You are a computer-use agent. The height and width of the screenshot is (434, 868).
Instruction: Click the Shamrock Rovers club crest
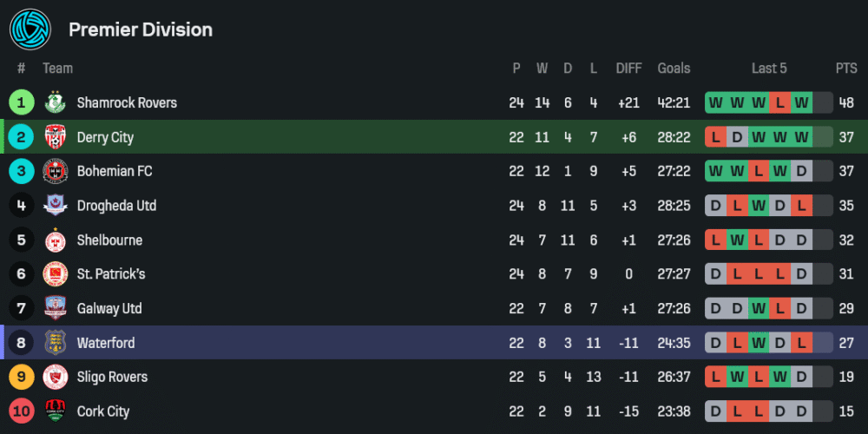56,102
